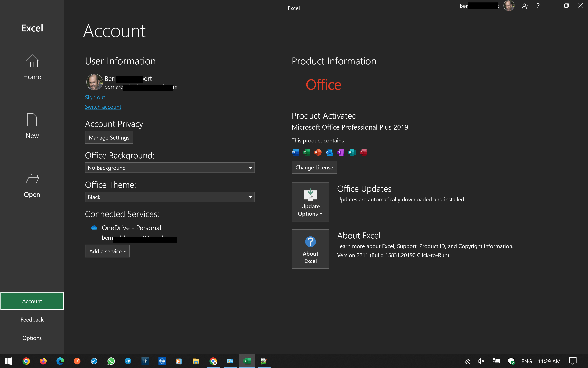588x368 pixels.
Task: Click the 'OneDrive - Personal' service text
Action: pos(131,228)
